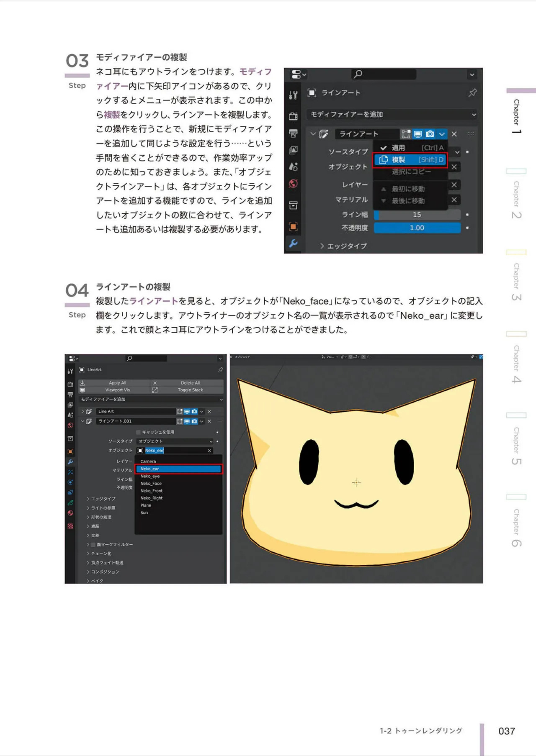536x756 pixels.
Task: Expand the Line Art modifier in lower panel
Action: pyautogui.click(x=82, y=411)
